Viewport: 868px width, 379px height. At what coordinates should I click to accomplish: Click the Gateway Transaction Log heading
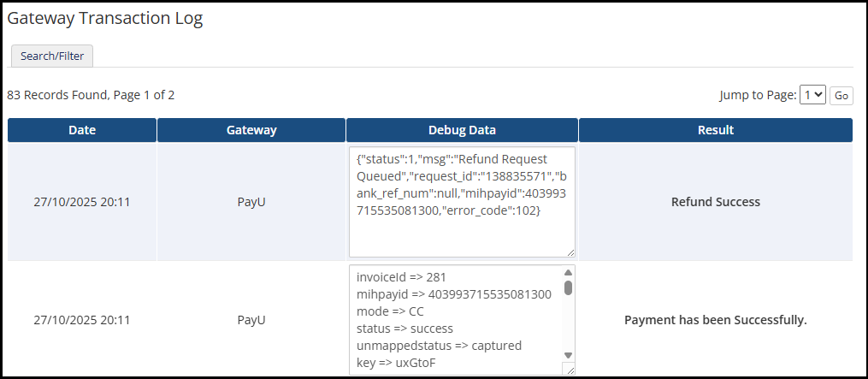click(x=105, y=18)
